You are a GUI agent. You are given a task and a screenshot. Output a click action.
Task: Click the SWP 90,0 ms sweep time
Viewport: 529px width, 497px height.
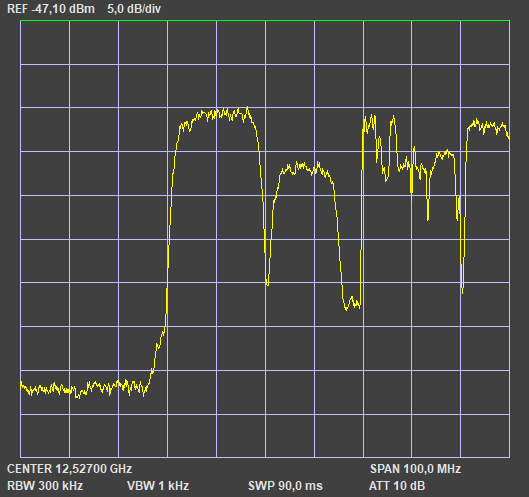(285, 486)
